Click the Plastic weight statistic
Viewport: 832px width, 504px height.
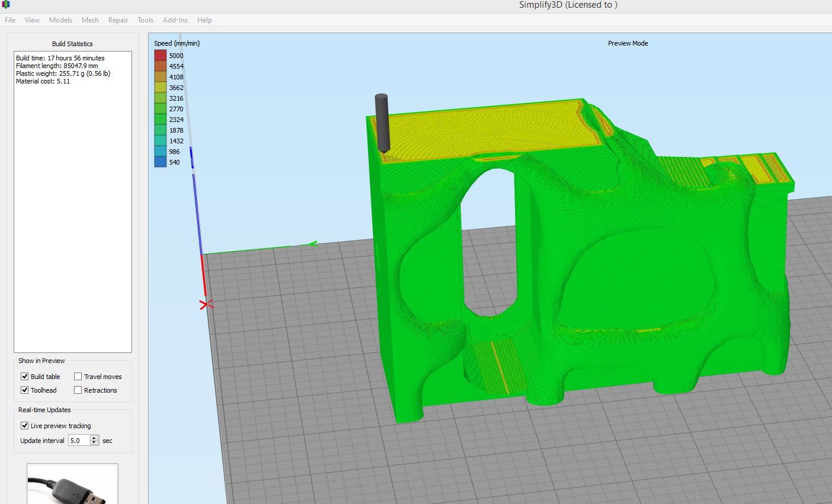click(63, 73)
